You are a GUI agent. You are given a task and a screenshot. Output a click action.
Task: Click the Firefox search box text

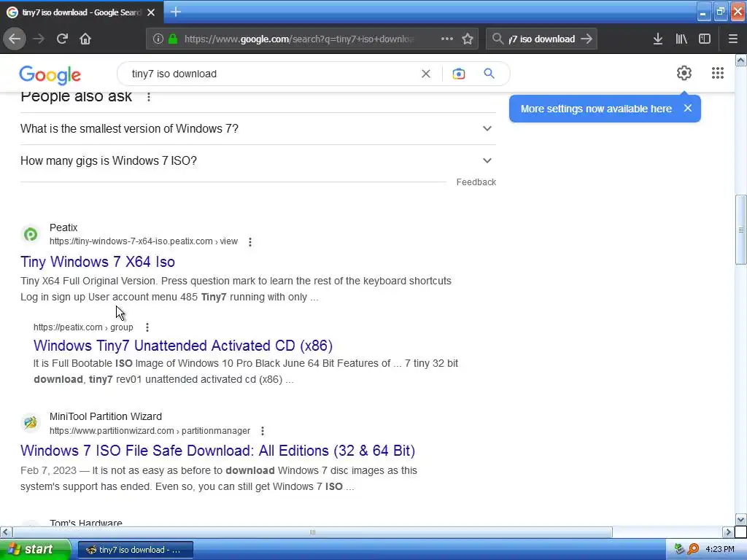pyautogui.click(x=542, y=39)
